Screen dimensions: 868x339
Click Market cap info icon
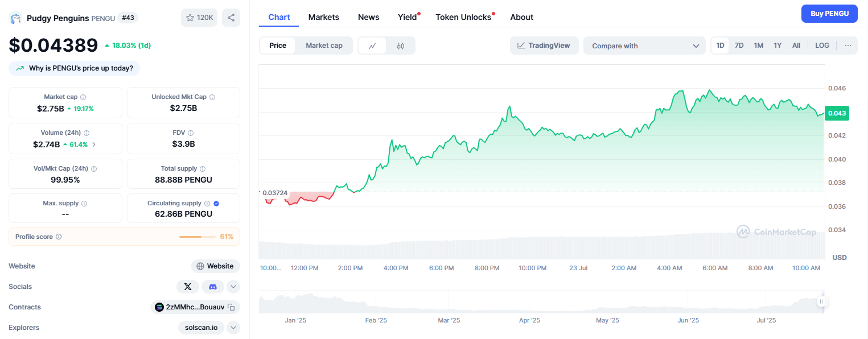tap(83, 97)
